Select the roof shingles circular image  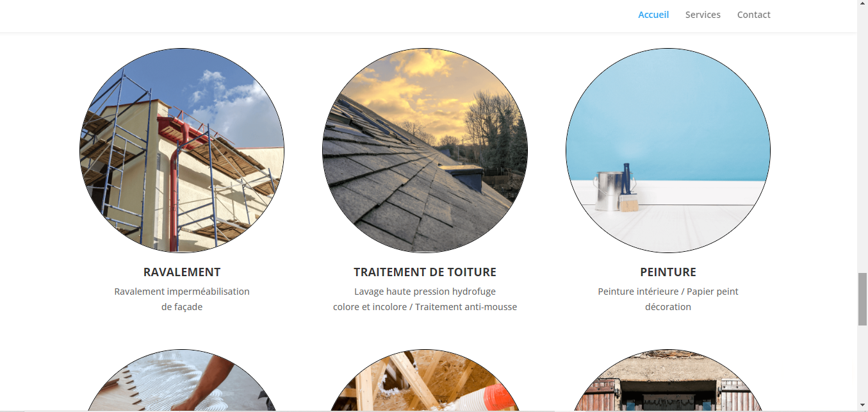pyautogui.click(x=425, y=151)
